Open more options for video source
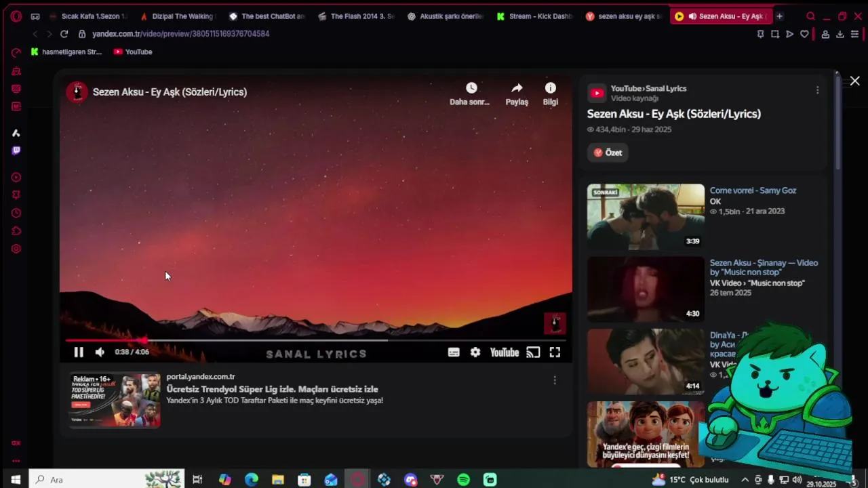Viewport: 868px width, 488px height. (817, 90)
